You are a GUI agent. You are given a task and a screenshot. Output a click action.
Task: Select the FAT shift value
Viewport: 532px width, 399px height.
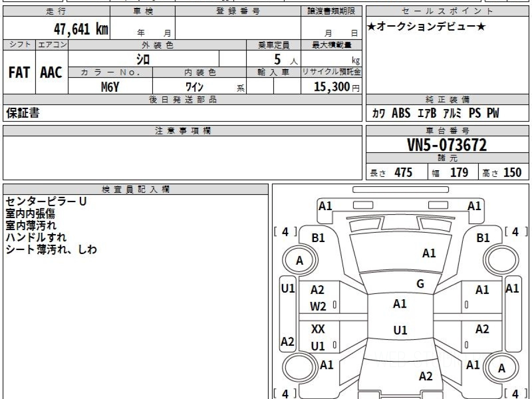pos(19,73)
